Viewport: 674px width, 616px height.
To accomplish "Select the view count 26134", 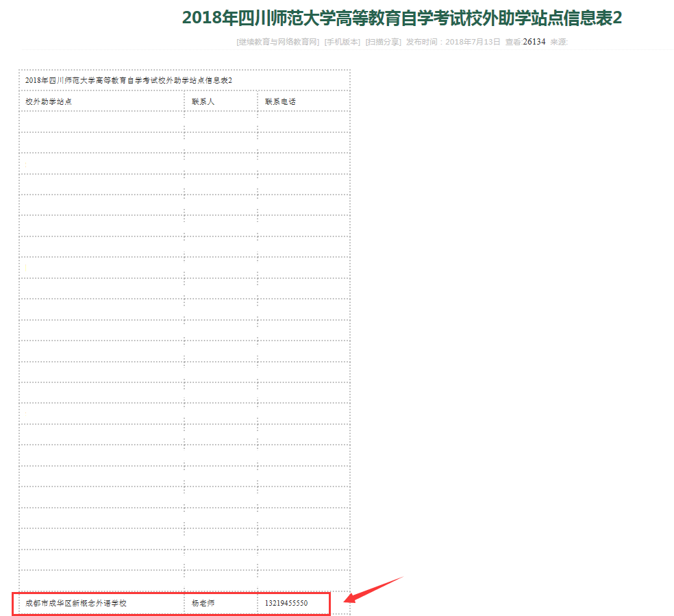I will pos(534,42).
